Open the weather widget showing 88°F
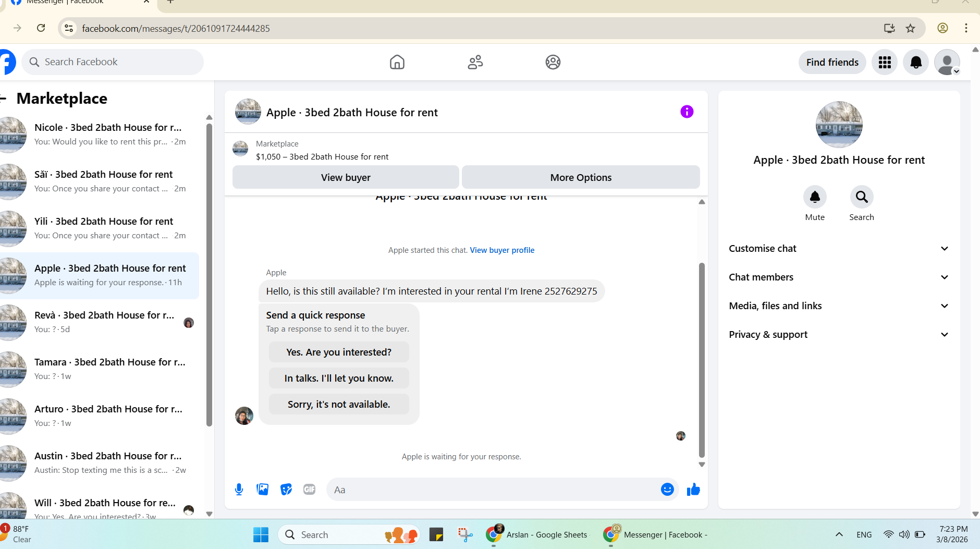 coord(17,534)
